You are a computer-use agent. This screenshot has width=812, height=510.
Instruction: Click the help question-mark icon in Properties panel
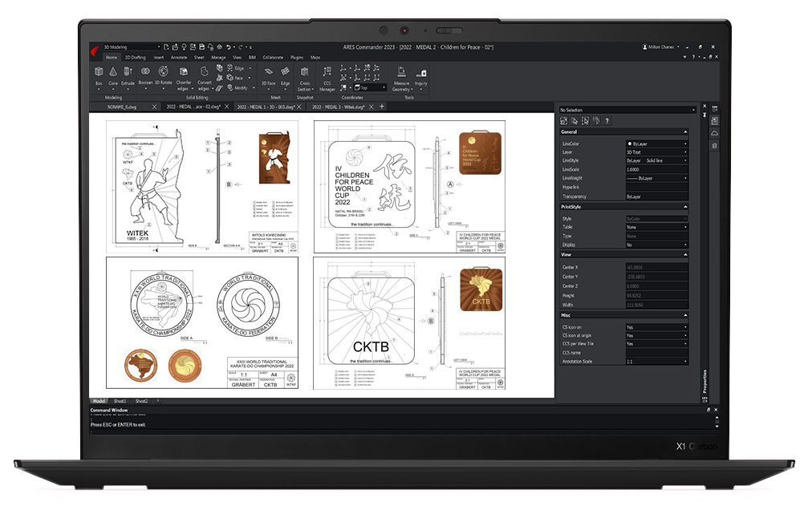pos(607,120)
